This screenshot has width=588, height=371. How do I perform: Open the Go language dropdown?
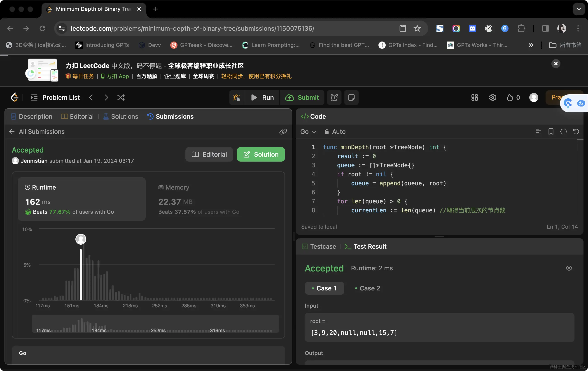click(x=308, y=132)
